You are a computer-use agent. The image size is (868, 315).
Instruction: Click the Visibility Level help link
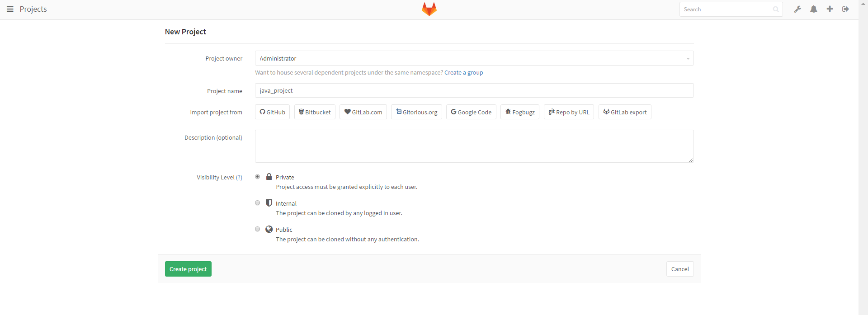(239, 177)
